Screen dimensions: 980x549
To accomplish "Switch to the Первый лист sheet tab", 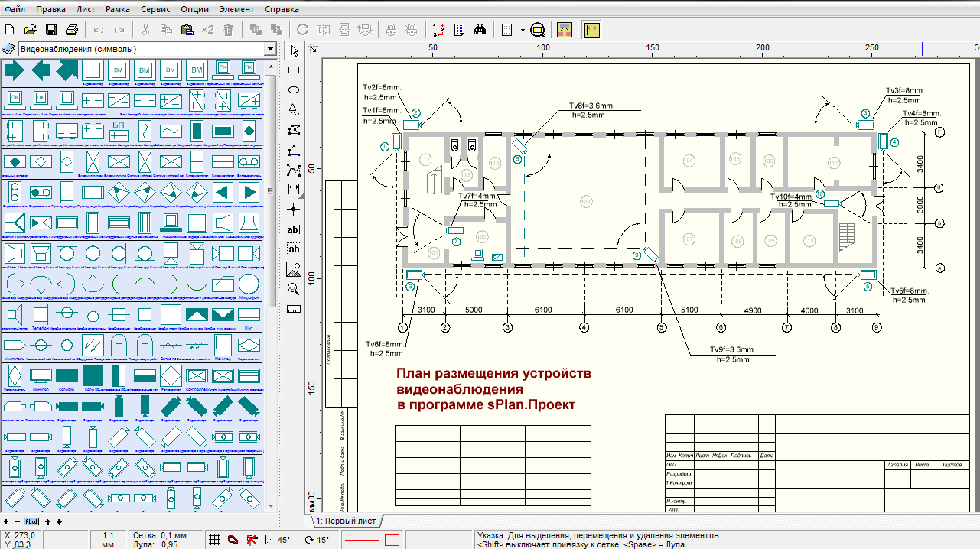I will [347, 521].
